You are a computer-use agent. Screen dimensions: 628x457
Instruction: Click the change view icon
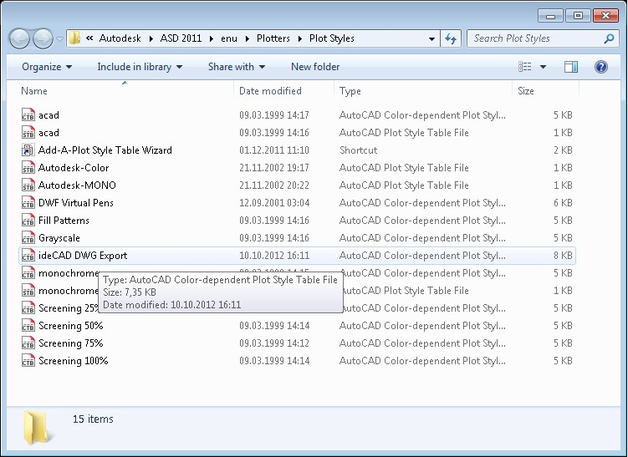point(526,67)
